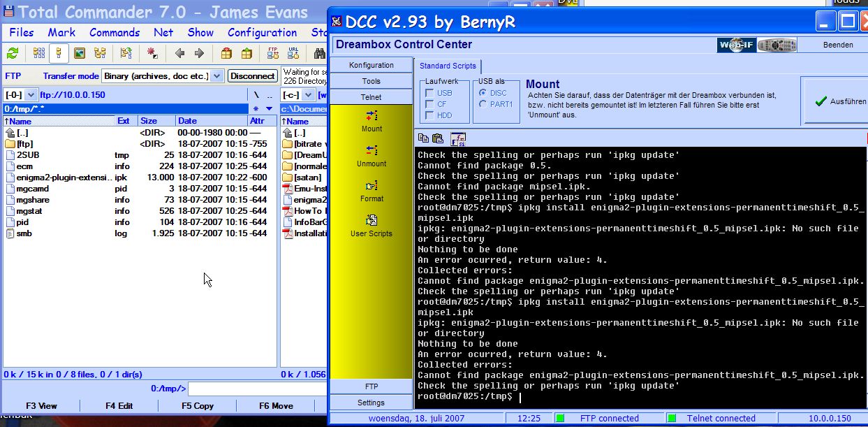Click the F3 View button

coord(42,406)
